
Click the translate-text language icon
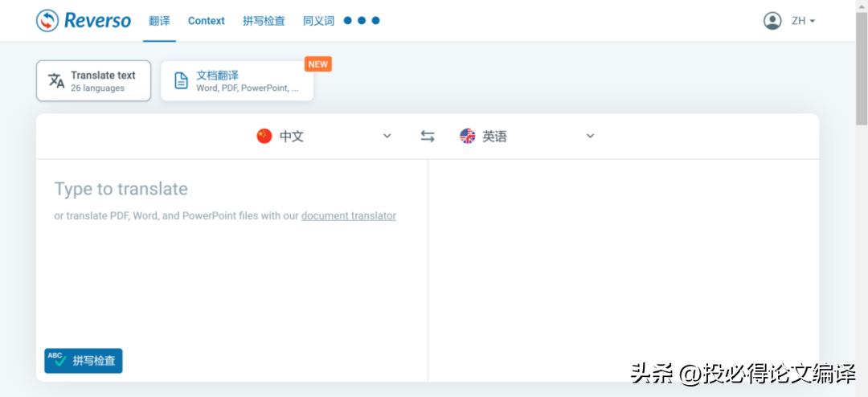tap(56, 81)
